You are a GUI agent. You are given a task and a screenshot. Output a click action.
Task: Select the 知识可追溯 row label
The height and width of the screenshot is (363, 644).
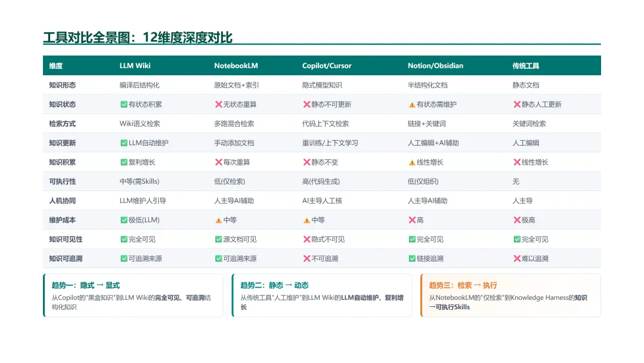[x=66, y=259]
